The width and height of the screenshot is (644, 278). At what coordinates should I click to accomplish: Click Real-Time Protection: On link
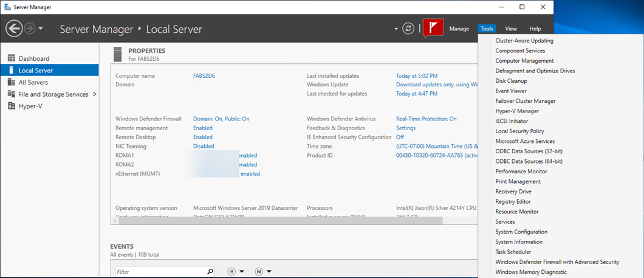(x=426, y=119)
